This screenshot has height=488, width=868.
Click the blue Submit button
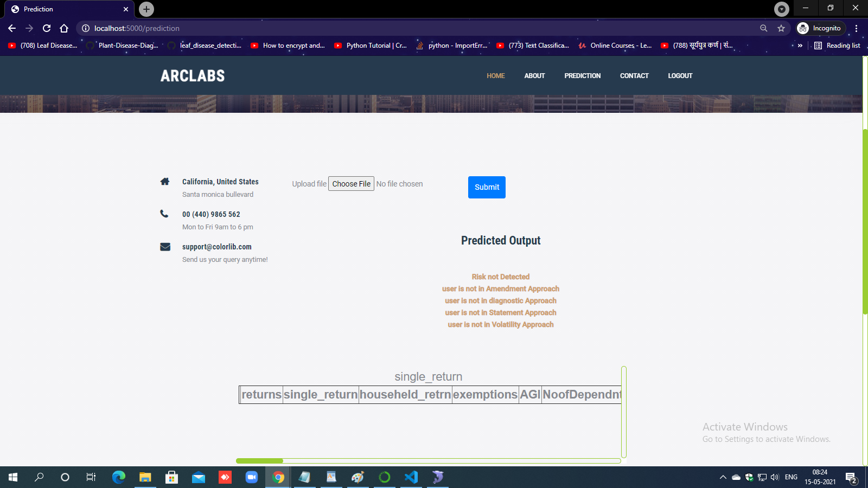click(487, 187)
